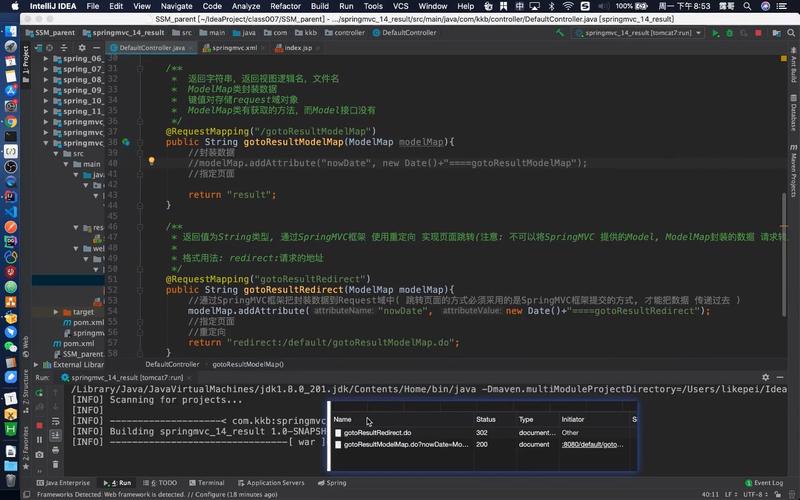Start debugging with the green bug icon
The width and height of the screenshot is (800, 500).
(730, 33)
